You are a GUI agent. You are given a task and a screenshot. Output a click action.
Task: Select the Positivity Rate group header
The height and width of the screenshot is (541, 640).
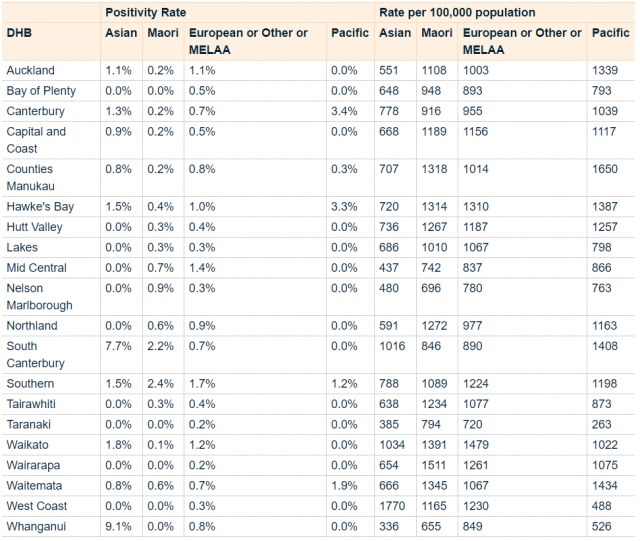146,13
